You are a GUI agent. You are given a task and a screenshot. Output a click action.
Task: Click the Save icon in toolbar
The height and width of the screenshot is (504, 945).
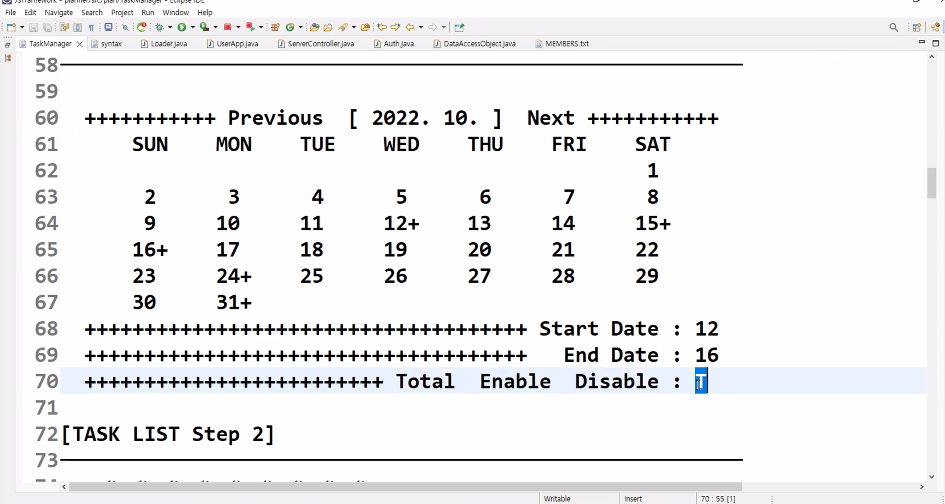pyautogui.click(x=34, y=27)
